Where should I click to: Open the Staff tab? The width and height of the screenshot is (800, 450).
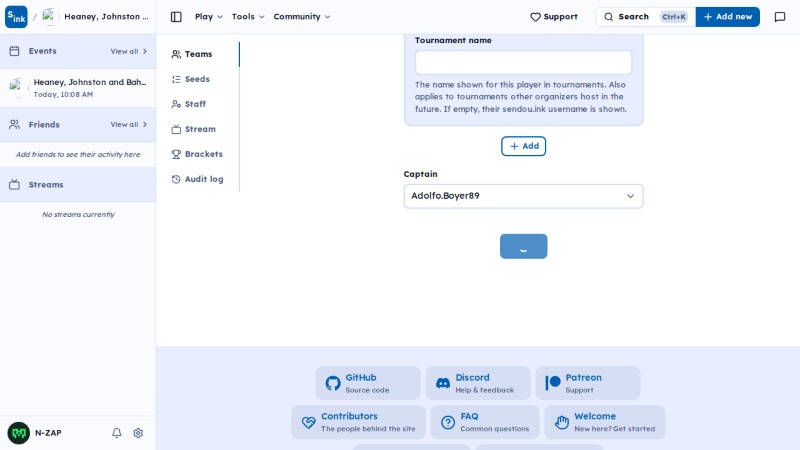pyautogui.click(x=197, y=104)
